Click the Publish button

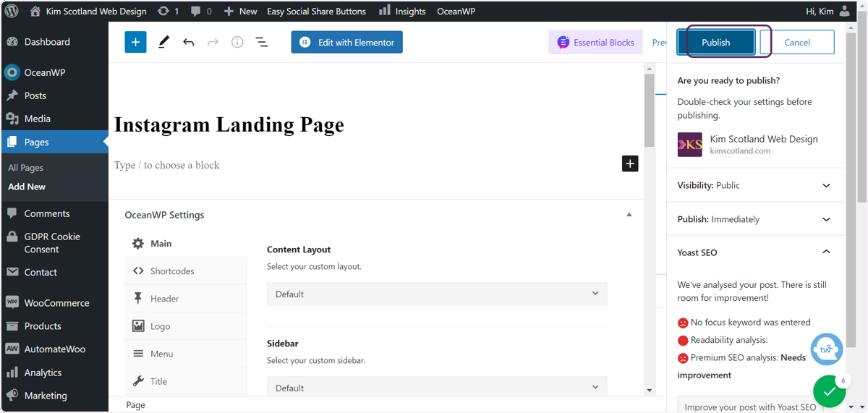pyautogui.click(x=716, y=42)
